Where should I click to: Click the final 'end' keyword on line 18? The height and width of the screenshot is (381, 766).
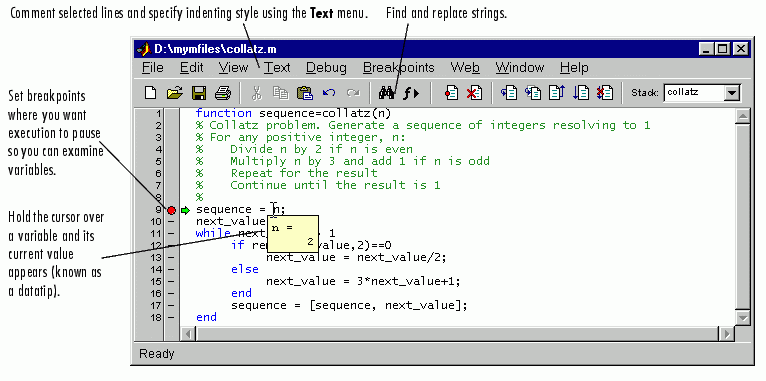[206, 317]
